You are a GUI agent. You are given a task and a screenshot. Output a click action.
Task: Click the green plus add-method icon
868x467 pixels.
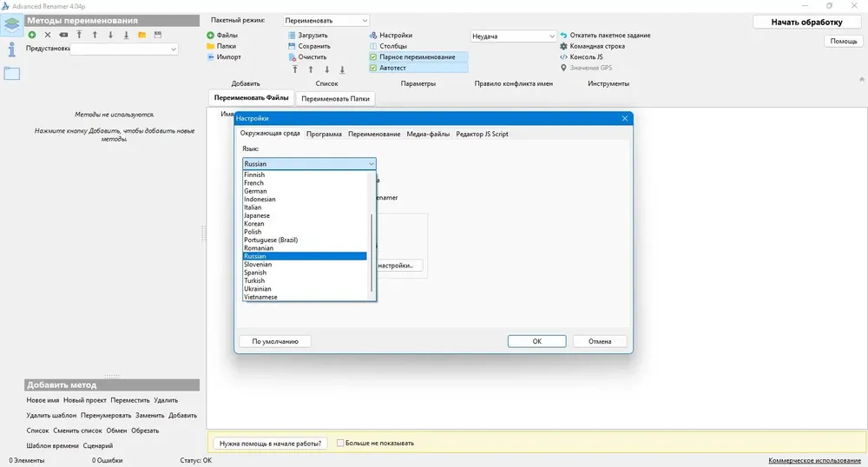pyautogui.click(x=32, y=35)
